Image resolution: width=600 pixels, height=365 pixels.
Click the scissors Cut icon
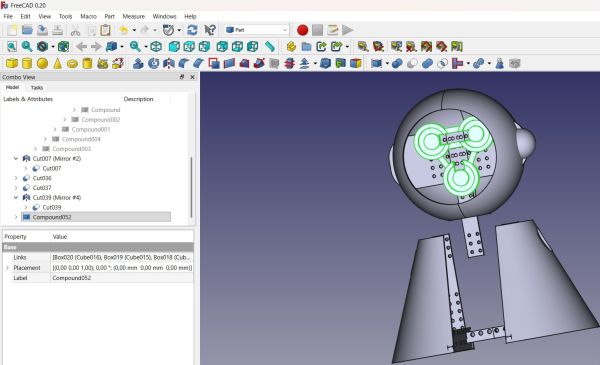coord(75,30)
